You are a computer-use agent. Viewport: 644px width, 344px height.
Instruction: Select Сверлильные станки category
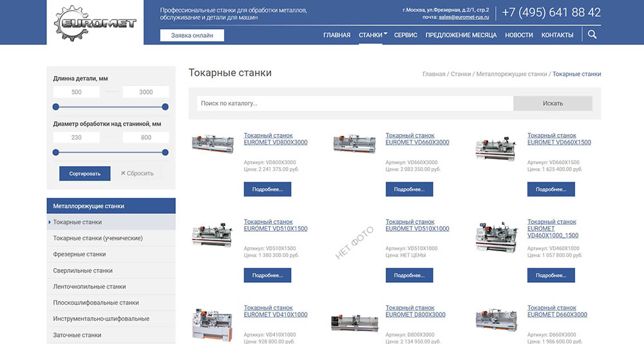[x=111, y=271]
